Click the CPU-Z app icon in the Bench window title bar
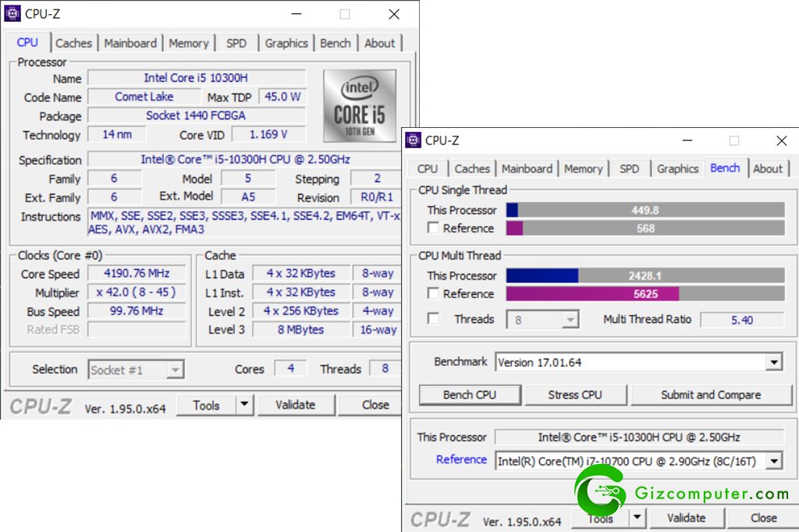This screenshot has width=799, height=532. tap(413, 140)
